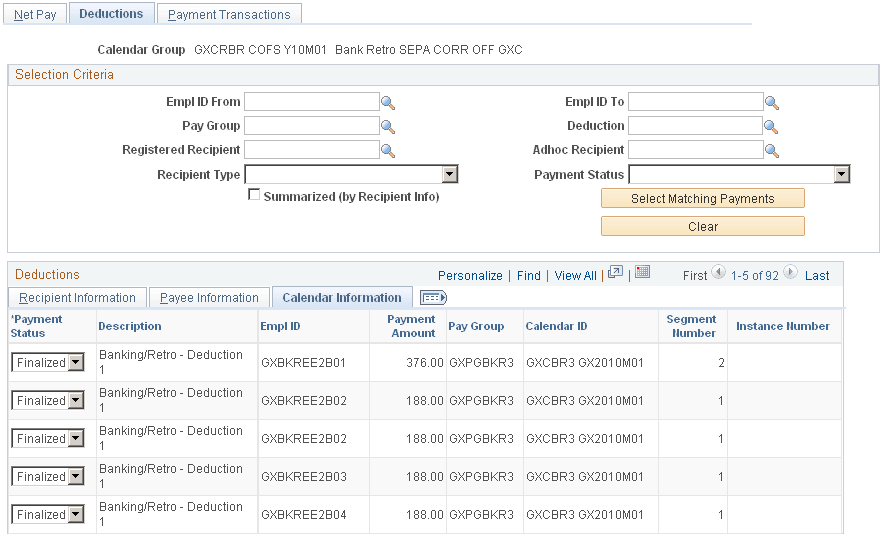Click Empl ID GXBKREE2B03 cell
The image size is (883, 537).
click(304, 477)
